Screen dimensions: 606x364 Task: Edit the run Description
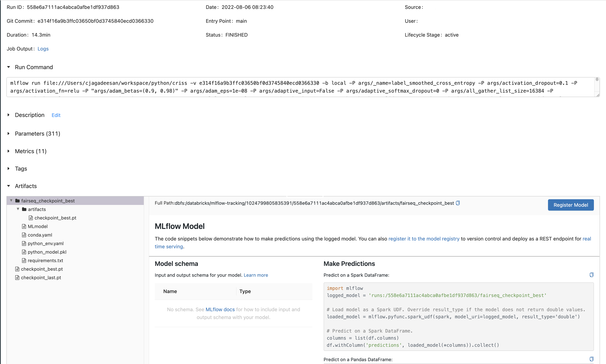point(56,115)
